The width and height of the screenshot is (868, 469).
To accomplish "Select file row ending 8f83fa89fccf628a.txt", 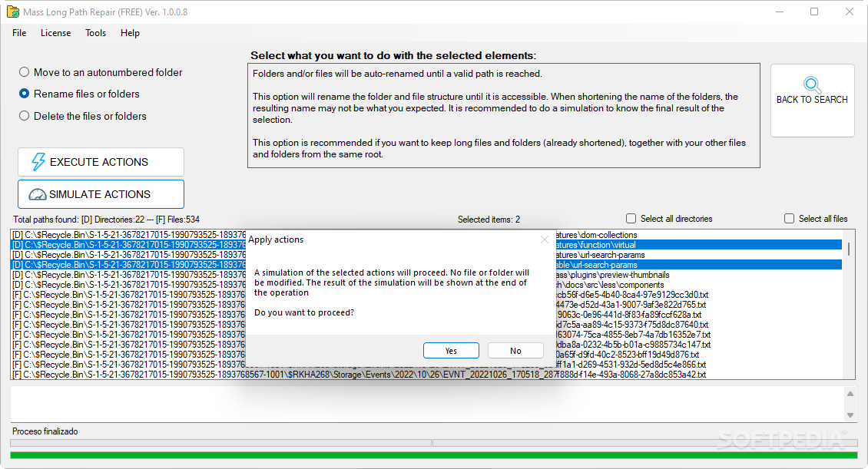I will pos(427,315).
